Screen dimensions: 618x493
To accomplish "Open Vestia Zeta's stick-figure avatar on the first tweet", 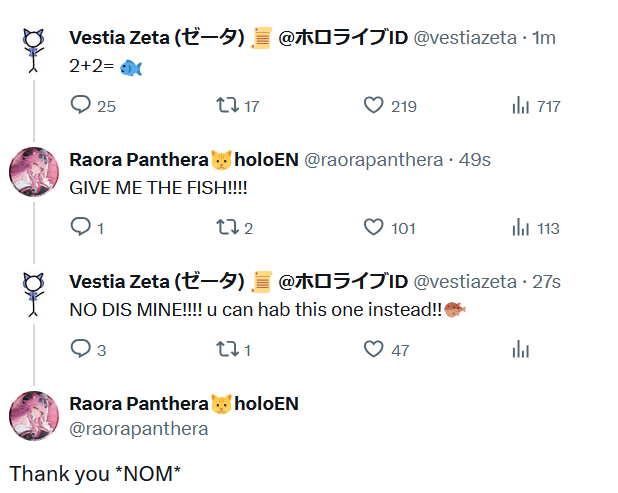I will 34,52.
